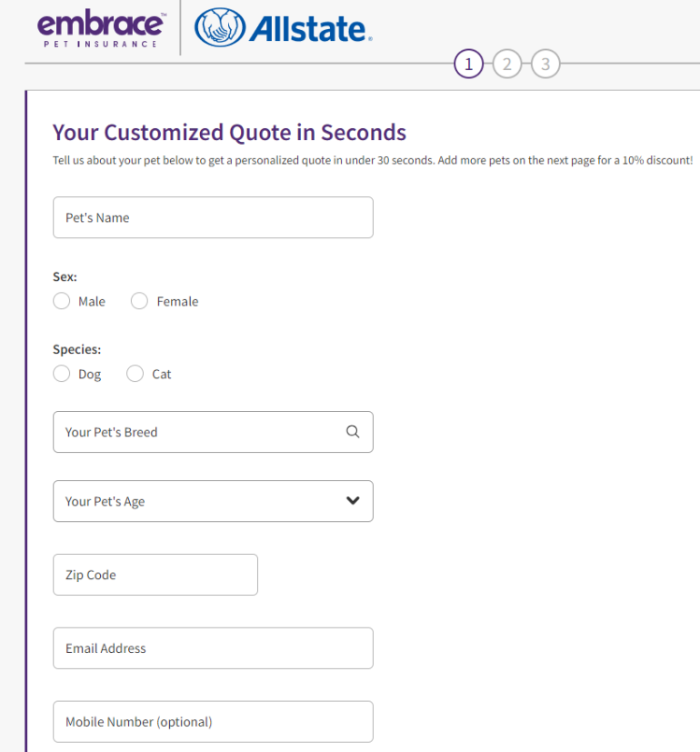Viewport: 700px width, 752px height.
Task: Click the Allstate hands emblem icon
Action: click(x=219, y=28)
